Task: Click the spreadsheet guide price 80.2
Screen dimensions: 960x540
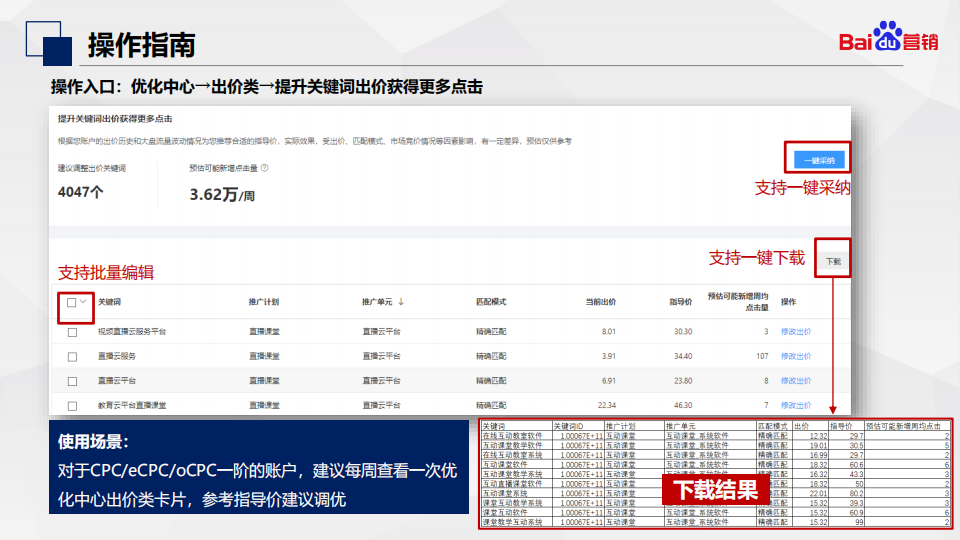Action: (x=856, y=493)
